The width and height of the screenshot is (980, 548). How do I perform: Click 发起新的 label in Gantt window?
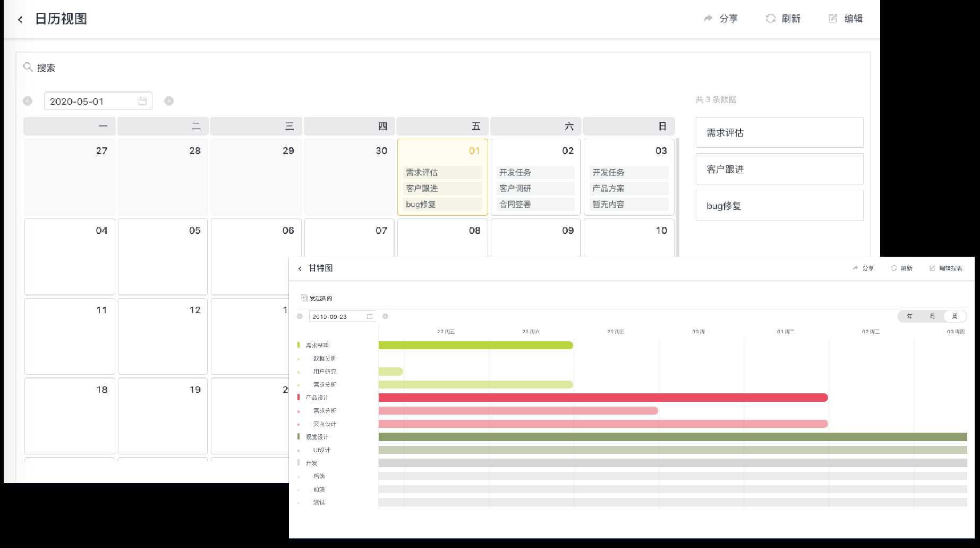(x=321, y=298)
